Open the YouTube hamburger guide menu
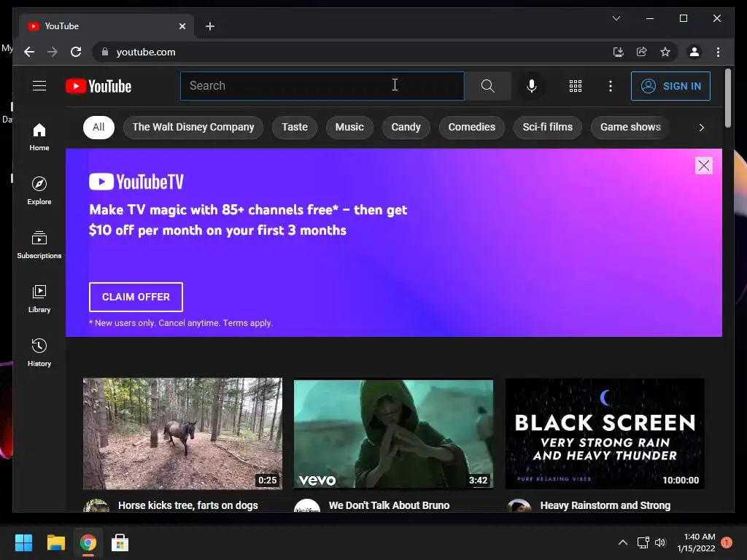This screenshot has height=560, width=747. click(39, 86)
